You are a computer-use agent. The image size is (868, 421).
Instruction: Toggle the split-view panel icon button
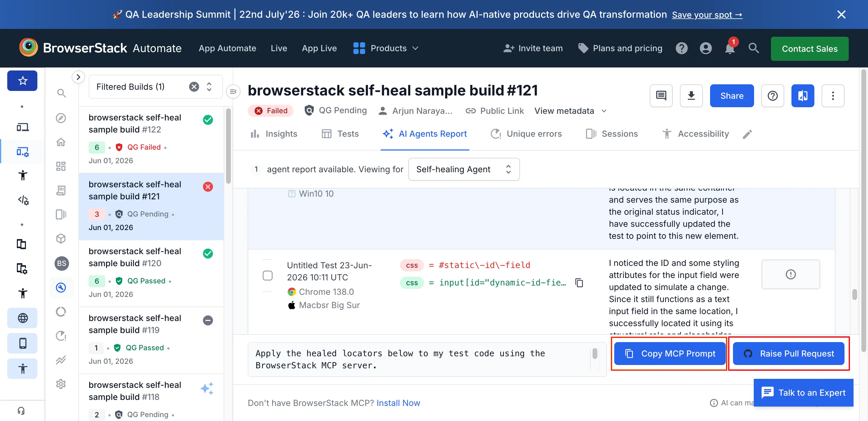(803, 96)
